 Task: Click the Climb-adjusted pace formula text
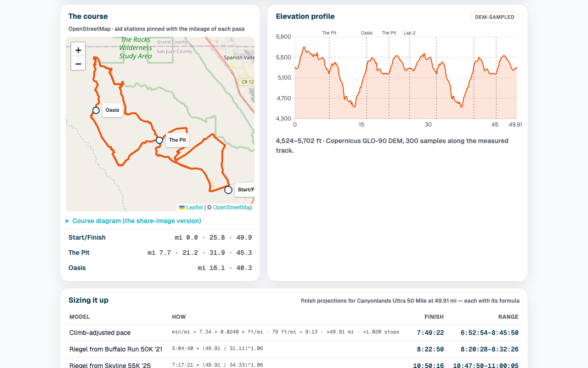286,332
